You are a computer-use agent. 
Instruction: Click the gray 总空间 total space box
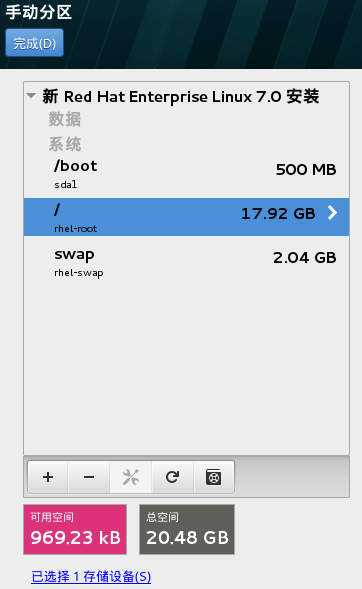coord(187,529)
